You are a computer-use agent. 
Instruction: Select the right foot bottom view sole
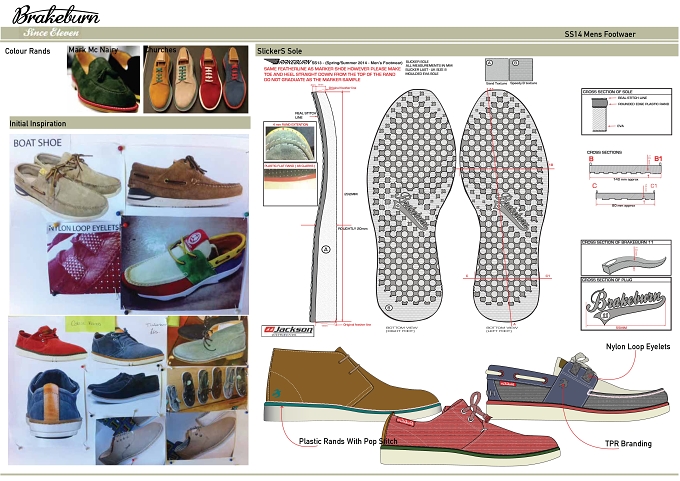point(412,206)
